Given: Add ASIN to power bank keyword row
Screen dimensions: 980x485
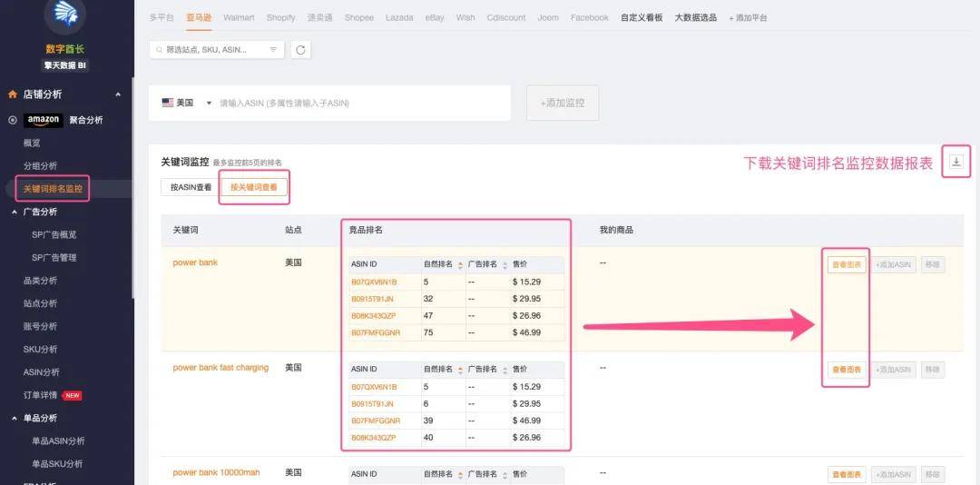Looking at the screenshot, I should click(x=893, y=264).
